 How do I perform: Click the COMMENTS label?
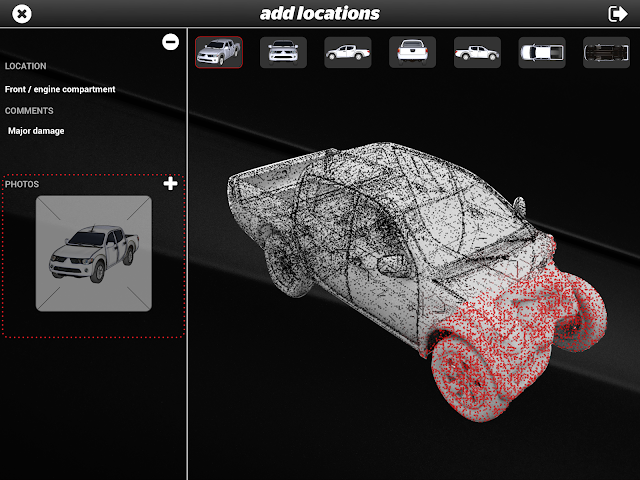29,111
